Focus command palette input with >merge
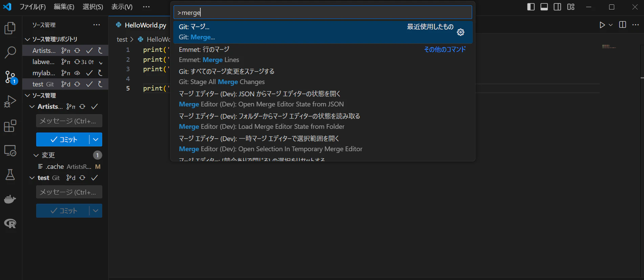The width and height of the screenshot is (644, 280). [x=323, y=13]
